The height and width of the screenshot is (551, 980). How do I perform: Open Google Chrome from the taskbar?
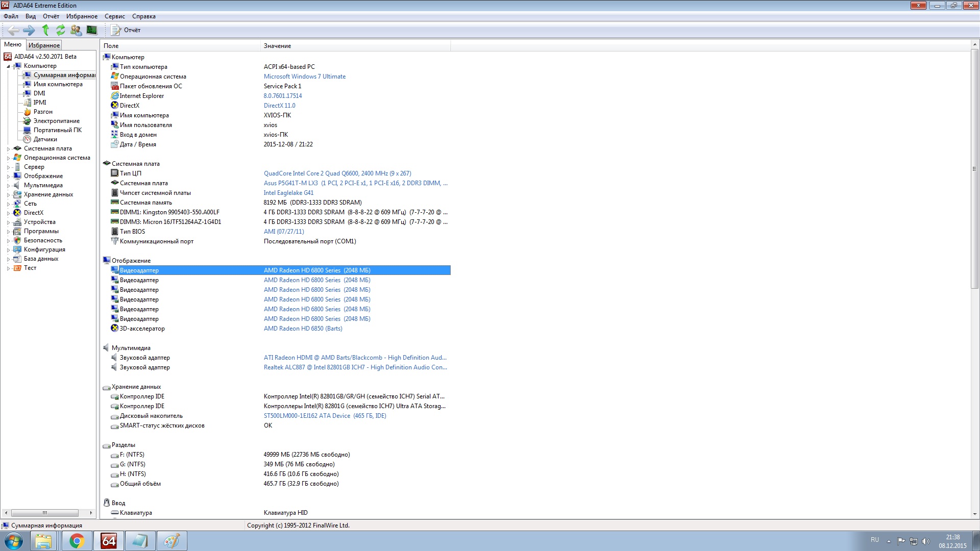[x=77, y=541]
